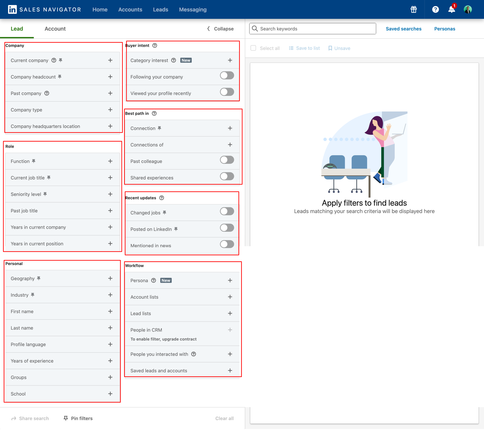Open the Accounts menu
The height and width of the screenshot is (448, 484).
(130, 9)
